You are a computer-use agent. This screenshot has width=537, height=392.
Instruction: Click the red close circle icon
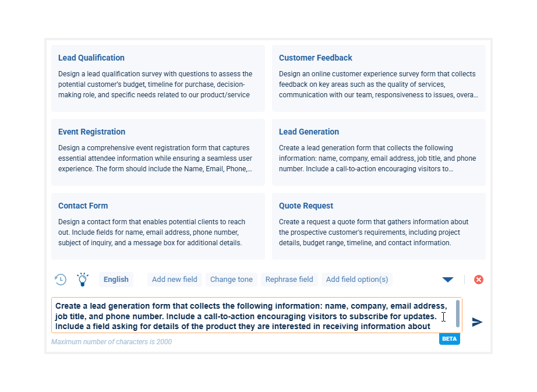479,280
